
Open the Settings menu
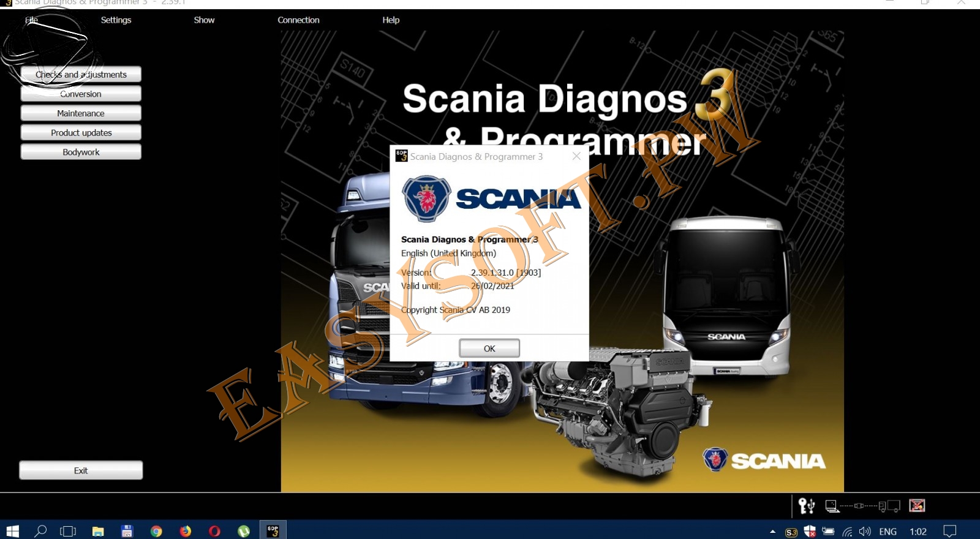[x=116, y=20]
